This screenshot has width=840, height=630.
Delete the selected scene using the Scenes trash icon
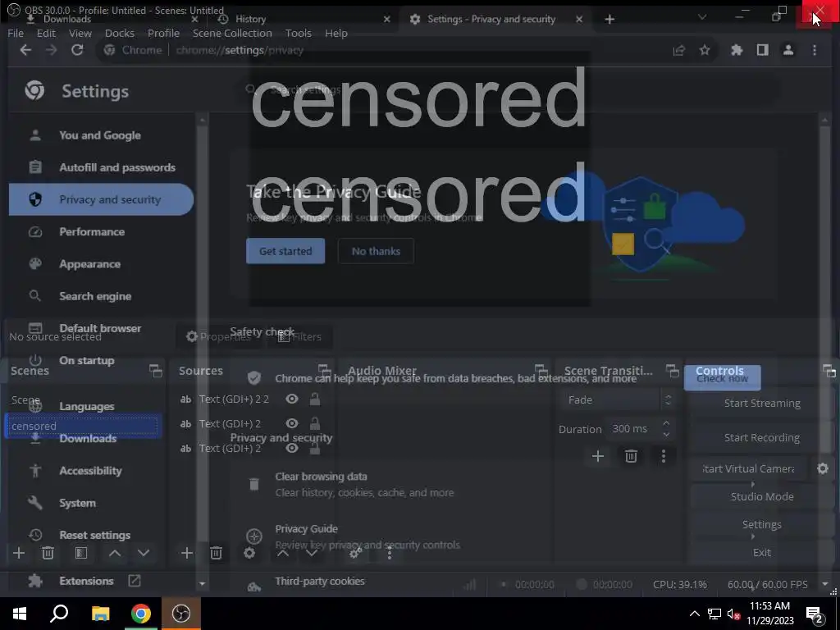[x=48, y=553]
